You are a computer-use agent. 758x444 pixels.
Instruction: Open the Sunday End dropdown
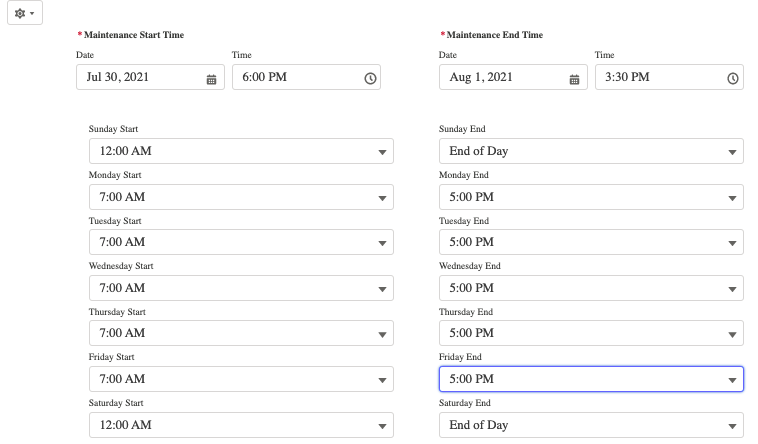[590, 151]
